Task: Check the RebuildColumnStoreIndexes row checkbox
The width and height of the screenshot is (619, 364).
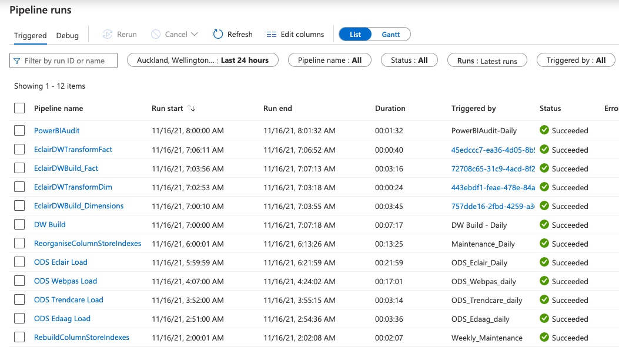Action: click(19, 337)
